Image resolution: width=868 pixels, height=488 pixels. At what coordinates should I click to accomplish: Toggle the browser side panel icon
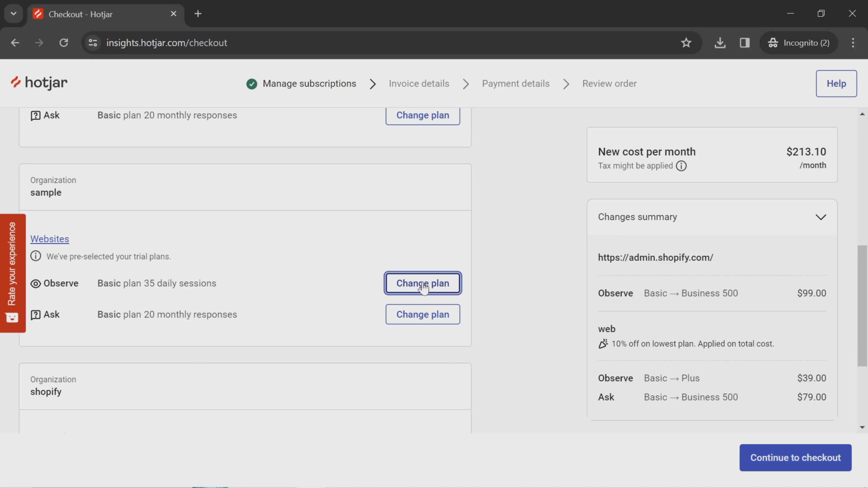click(744, 43)
